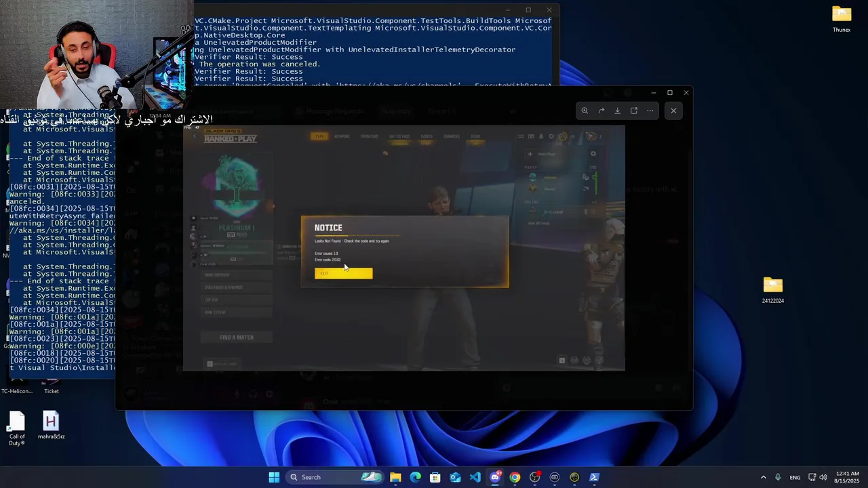
Task: Click the webcam overlay of streamer
Action: click(x=96, y=54)
